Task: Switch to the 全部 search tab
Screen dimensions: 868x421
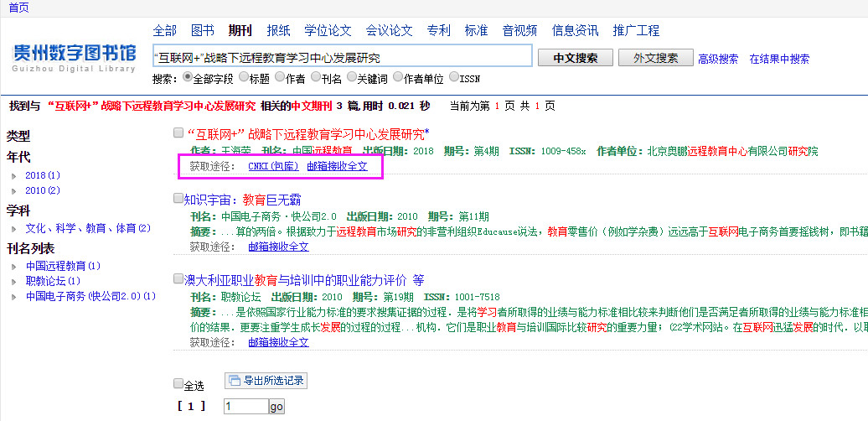Action: [164, 30]
